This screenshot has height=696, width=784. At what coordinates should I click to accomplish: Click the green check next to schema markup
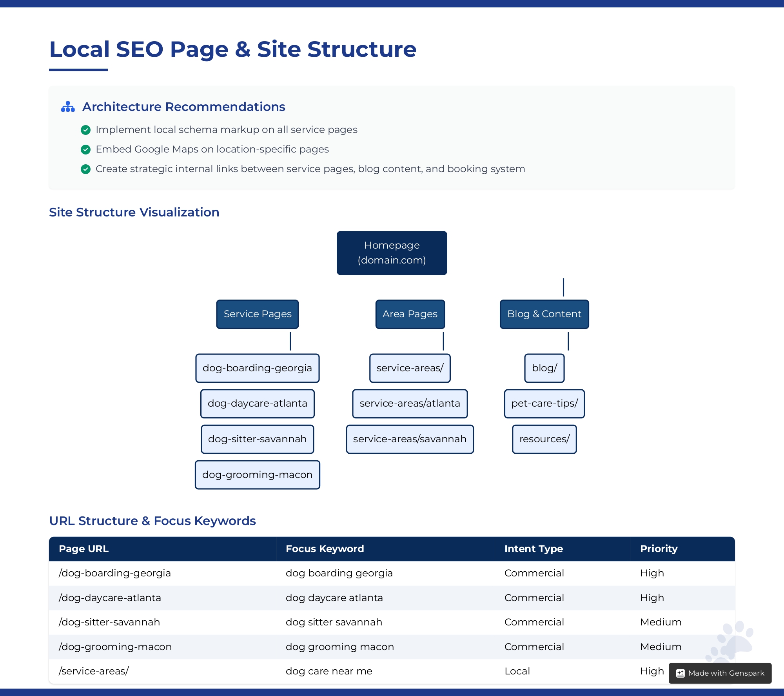pos(85,130)
